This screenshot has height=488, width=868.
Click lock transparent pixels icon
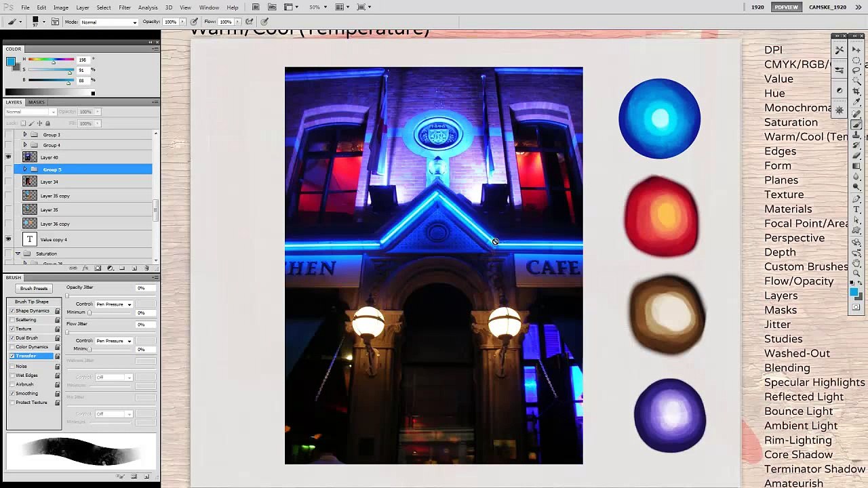click(23, 123)
